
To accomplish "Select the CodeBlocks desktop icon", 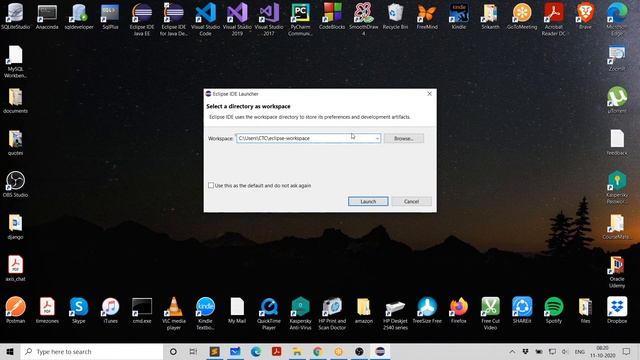I will [332, 17].
